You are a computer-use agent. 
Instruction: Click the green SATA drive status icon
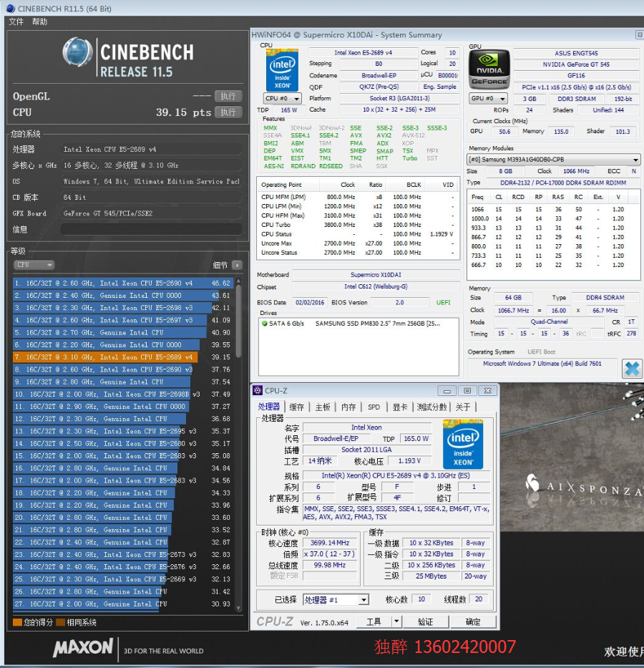point(265,324)
